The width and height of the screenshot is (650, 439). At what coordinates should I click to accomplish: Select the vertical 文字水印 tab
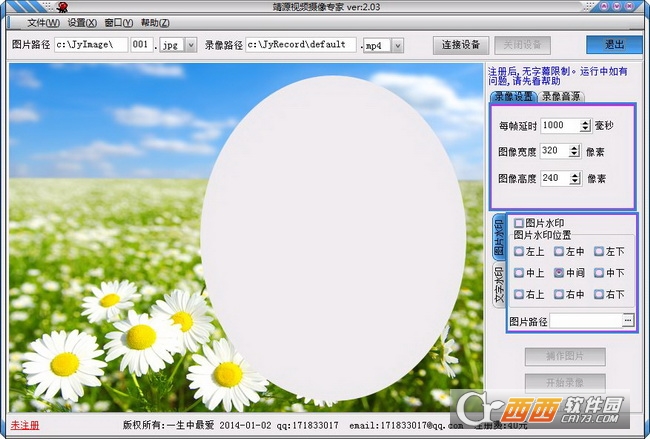[x=499, y=284]
